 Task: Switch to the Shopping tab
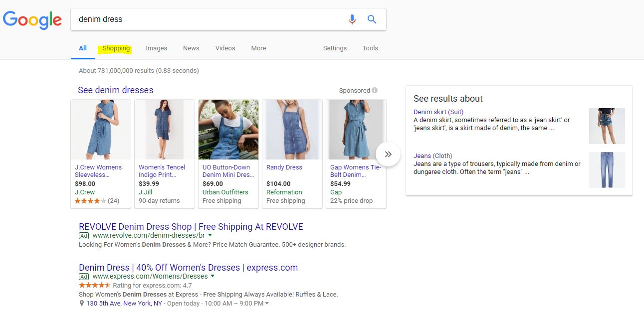[x=116, y=48]
